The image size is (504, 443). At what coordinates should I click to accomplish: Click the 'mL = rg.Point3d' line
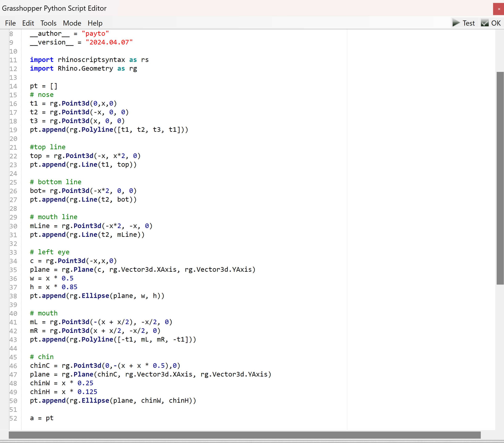101,322
